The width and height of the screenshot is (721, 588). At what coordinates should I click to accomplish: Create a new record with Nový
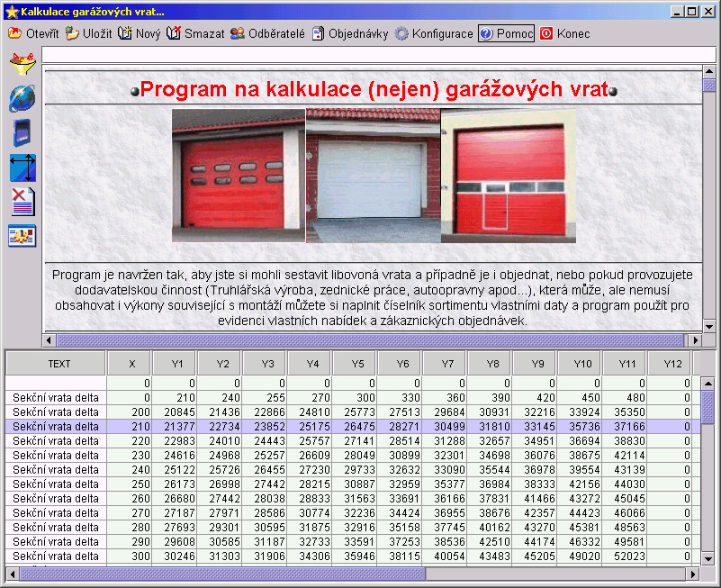pos(140,33)
